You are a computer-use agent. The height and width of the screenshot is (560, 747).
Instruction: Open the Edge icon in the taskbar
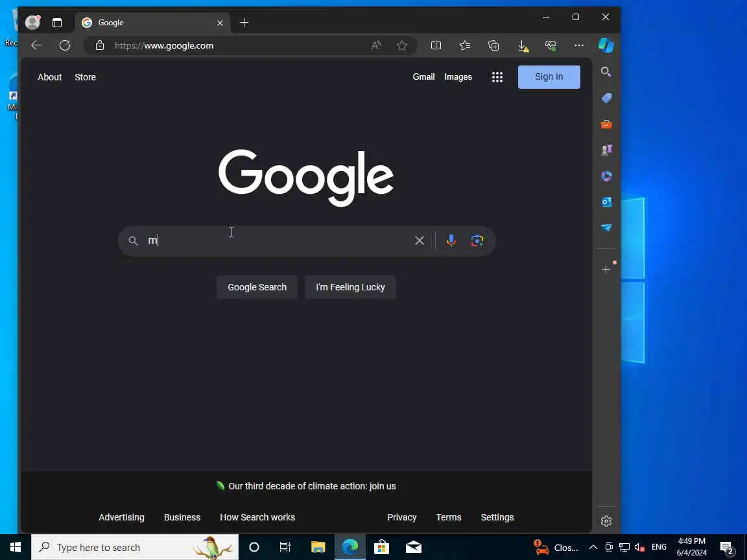point(350,547)
